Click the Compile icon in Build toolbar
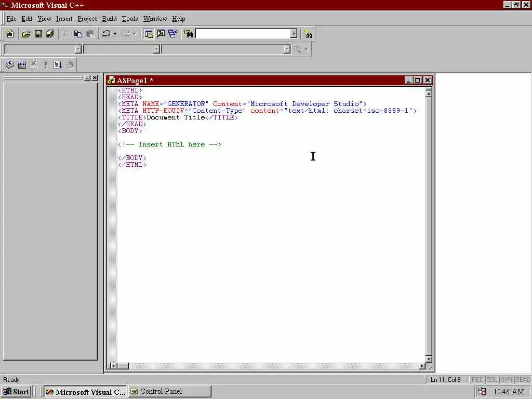 tap(10, 65)
